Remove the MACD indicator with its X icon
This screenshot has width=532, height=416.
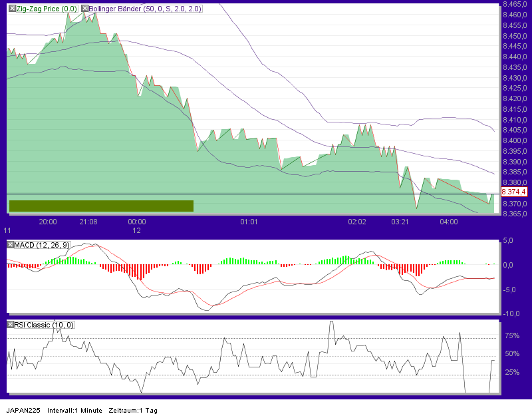(x=10, y=244)
